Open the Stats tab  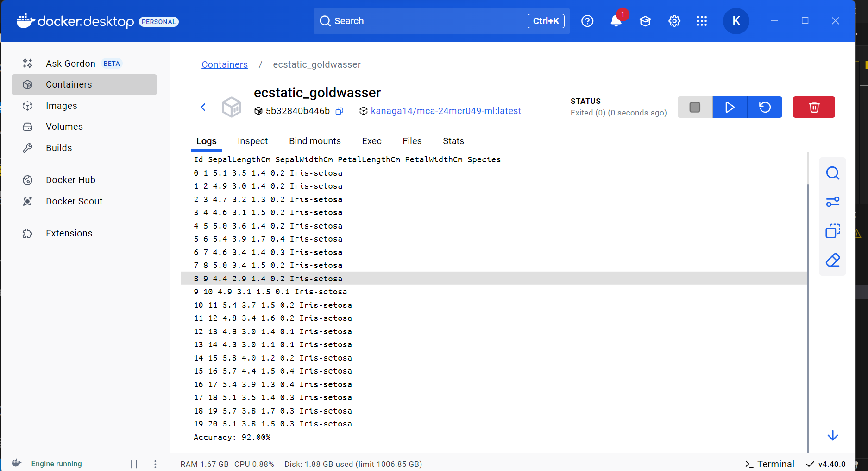(x=453, y=141)
